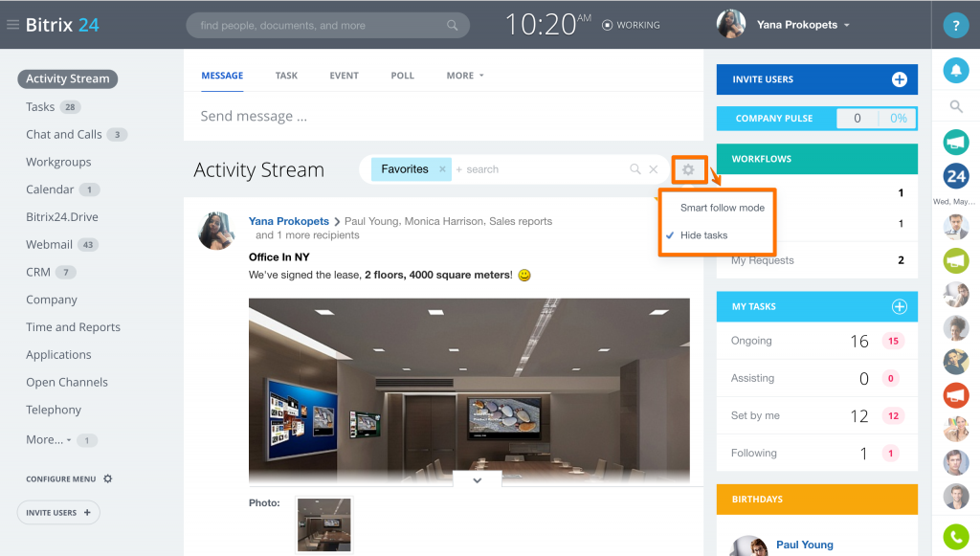Toggle the Working status indicator

[631, 25]
